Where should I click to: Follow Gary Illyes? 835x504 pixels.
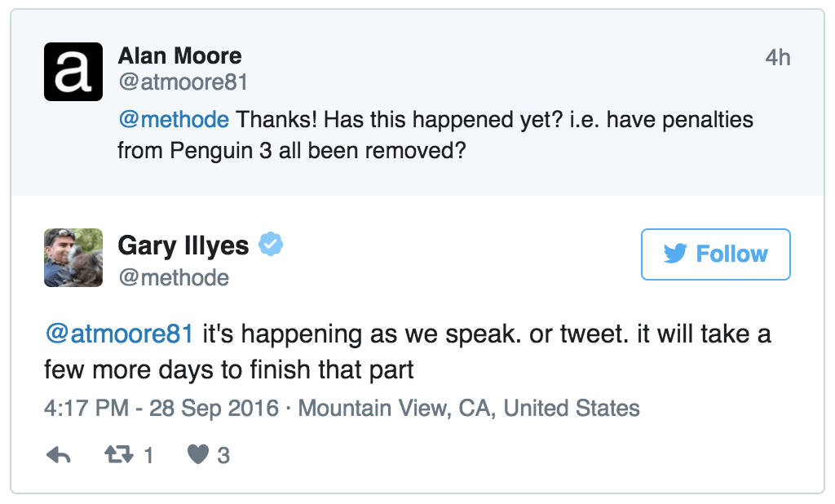[x=715, y=254]
